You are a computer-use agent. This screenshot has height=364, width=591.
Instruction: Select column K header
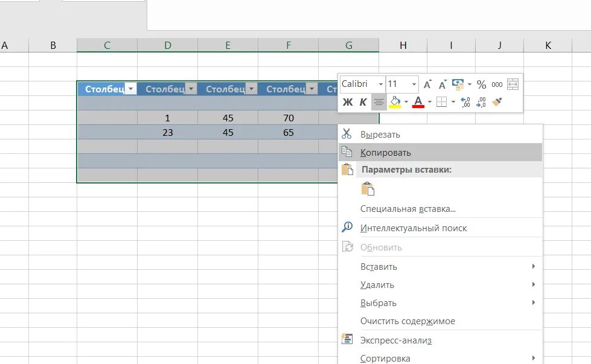[x=548, y=45]
